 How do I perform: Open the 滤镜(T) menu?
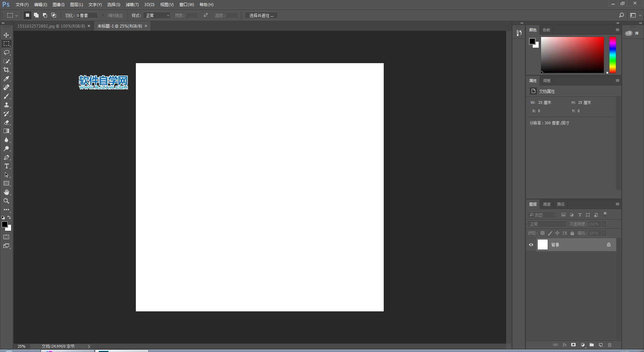click(132, 5)
